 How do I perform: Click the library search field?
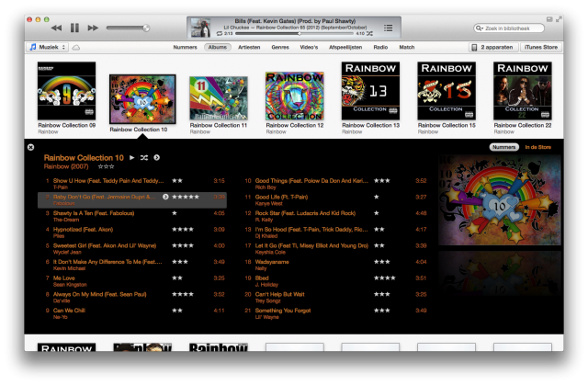coord(508,28)
